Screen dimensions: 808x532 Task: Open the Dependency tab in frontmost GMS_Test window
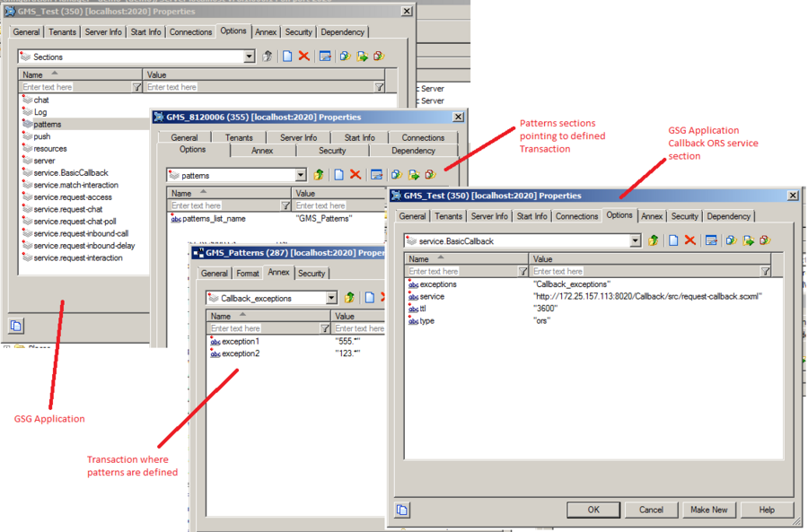pyautogui.click(x=728, y=216)
